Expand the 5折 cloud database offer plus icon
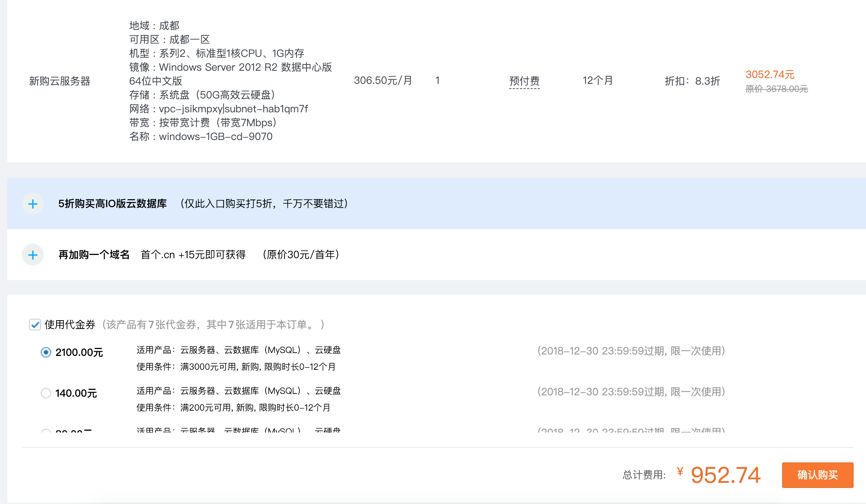Screen dimensions: 866x504 33,203
